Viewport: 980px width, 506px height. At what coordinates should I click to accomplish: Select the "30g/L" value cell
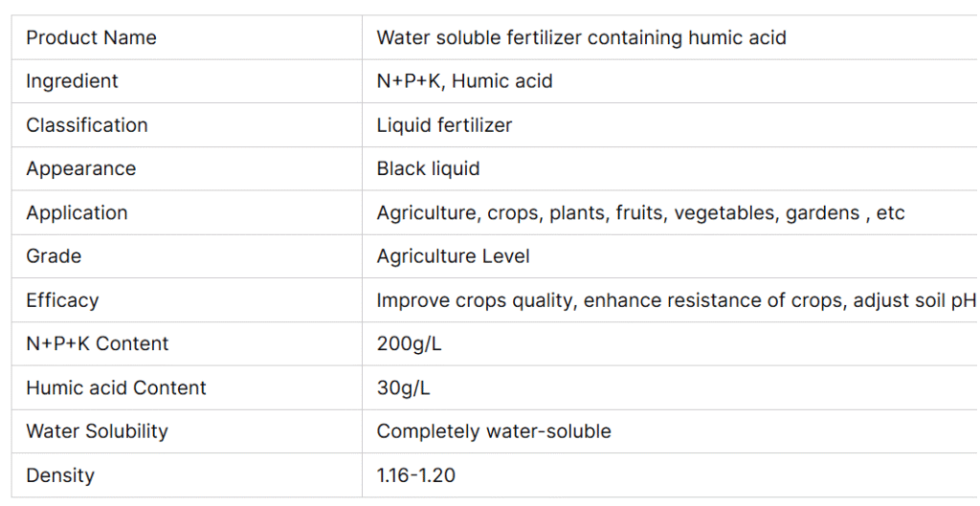tap(403, 387)
